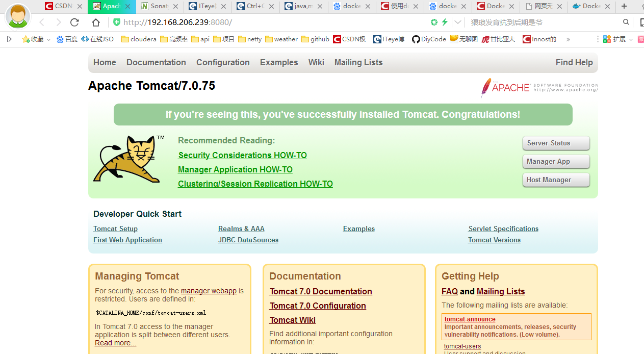
Task: Open the ITeye博 bookmark
Action: tap(389, 39)
